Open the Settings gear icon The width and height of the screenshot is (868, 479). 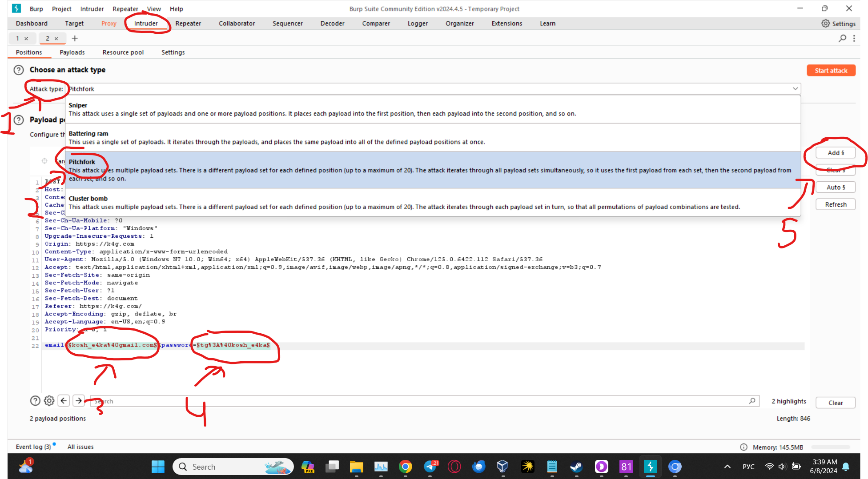click(x=825, y=24)
